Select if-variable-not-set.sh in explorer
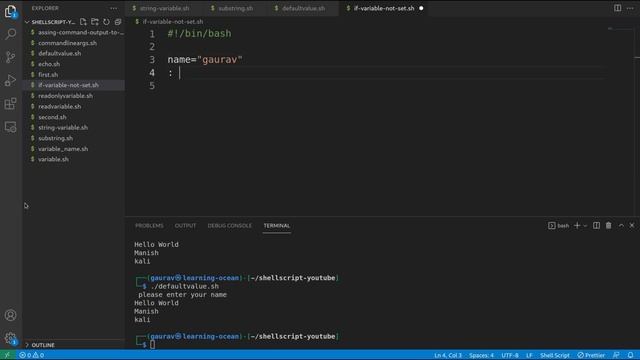The height and width of the screenshot is (360, 640). pyautogui.click(x=73, y=85)
